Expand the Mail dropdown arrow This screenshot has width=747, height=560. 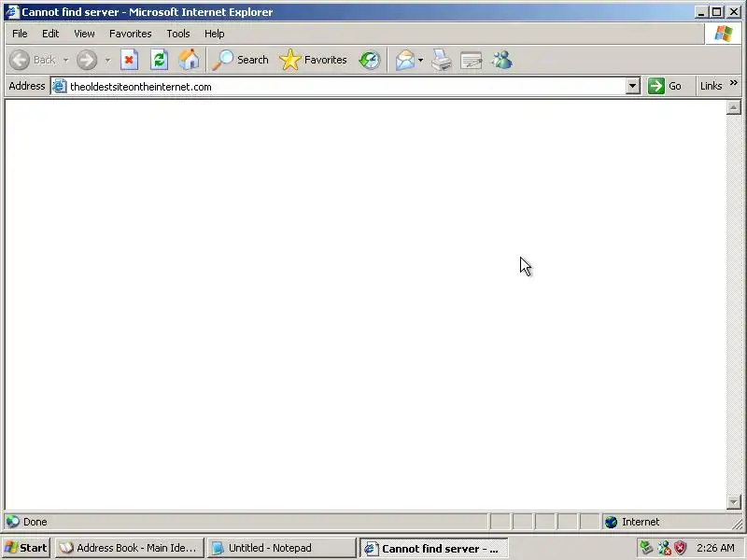(421, 60)
